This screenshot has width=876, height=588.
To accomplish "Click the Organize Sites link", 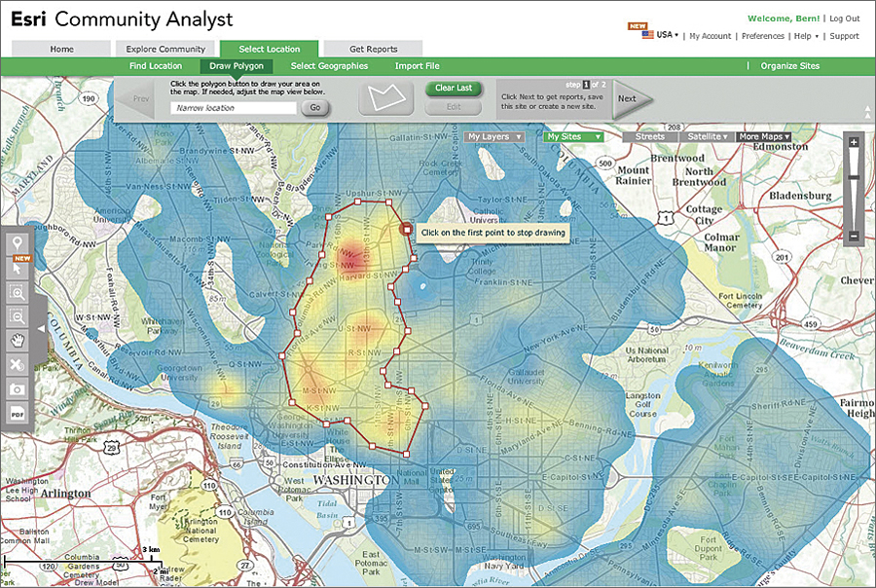I will 789,66.
